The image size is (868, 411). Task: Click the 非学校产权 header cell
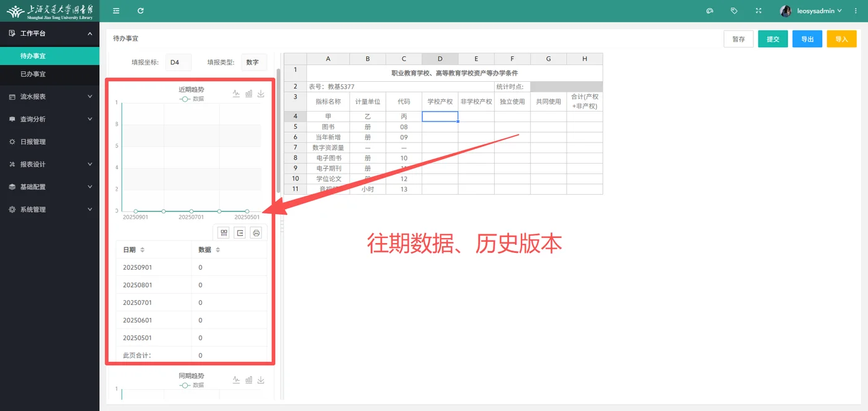tap(476, 102)
